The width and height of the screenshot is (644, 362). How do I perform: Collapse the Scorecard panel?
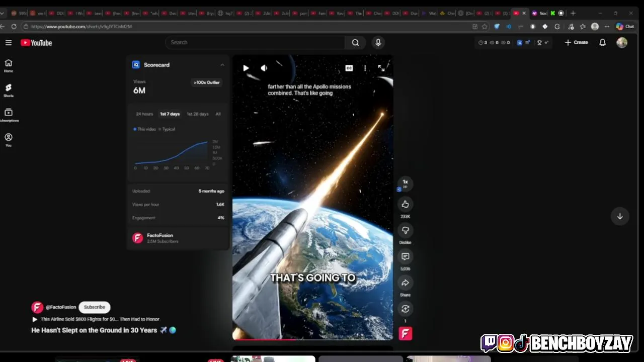[x=222, y=65]
